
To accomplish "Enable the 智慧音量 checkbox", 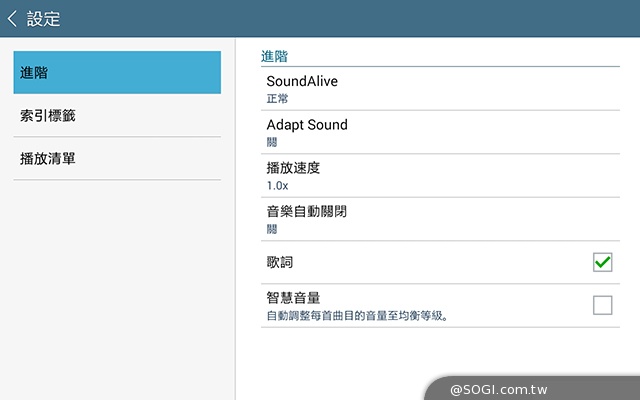I will click(602, 305).
